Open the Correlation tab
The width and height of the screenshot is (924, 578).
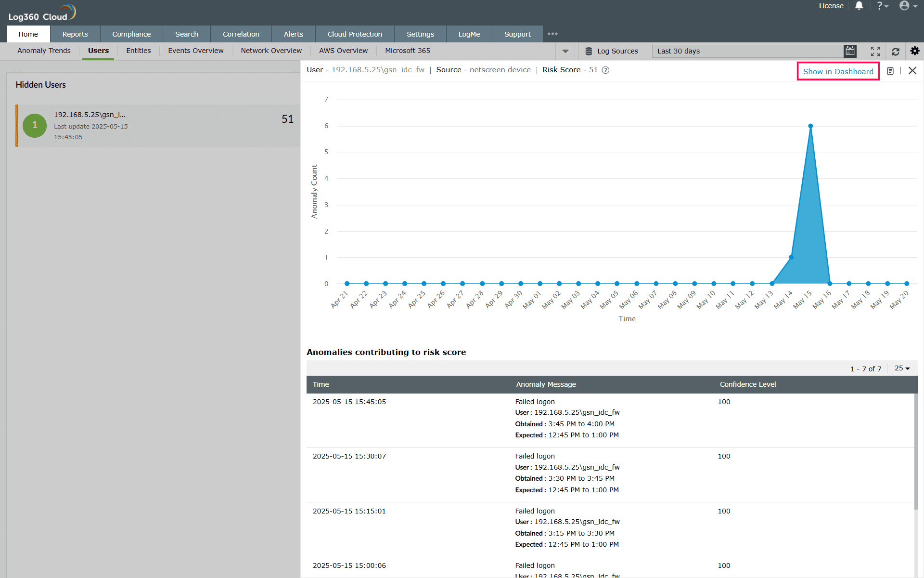[x=241, y=34]
